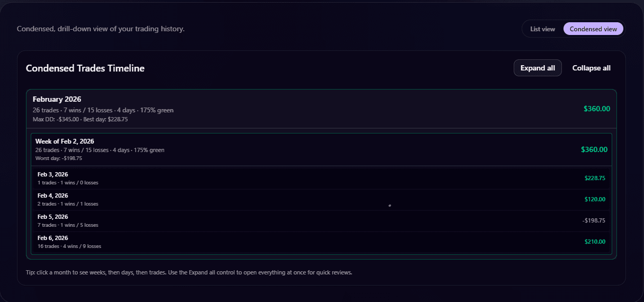The height and width of the screenshot is (302, 644).
Task: Click the Tip text below the timeline
Action: 189,272
